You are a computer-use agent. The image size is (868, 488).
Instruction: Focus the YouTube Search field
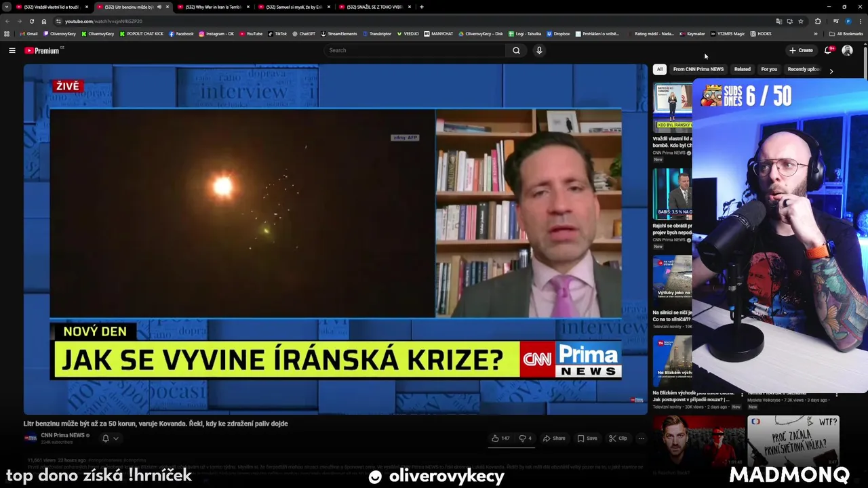(x=415, y=50)
